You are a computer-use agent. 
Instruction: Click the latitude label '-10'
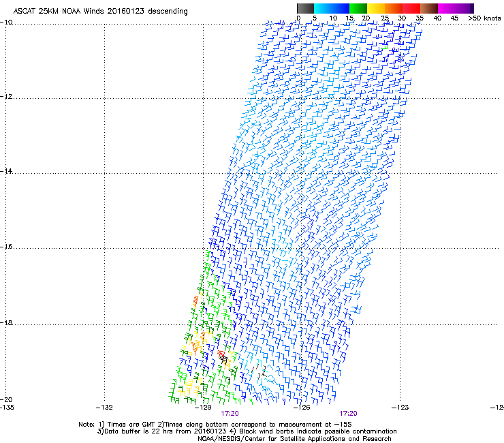(6, 22)
